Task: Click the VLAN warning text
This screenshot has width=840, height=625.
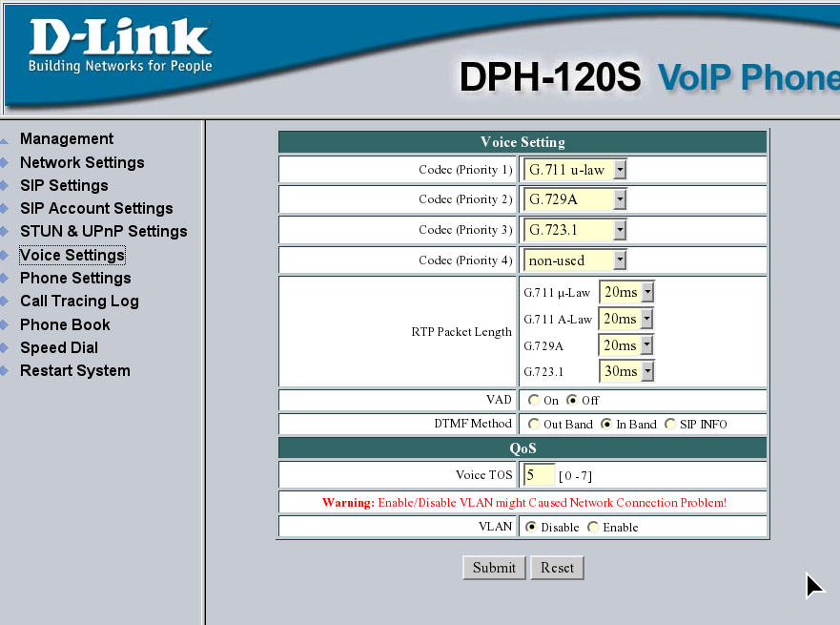Action: tap(524, 503)
